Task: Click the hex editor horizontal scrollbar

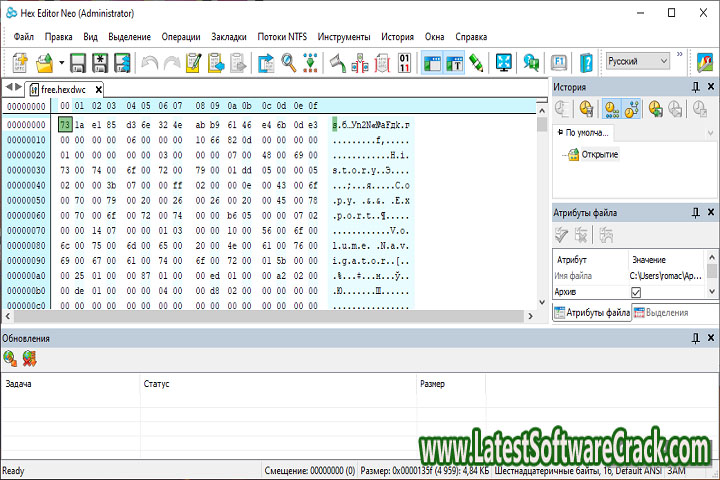Action: coord(269,316)
